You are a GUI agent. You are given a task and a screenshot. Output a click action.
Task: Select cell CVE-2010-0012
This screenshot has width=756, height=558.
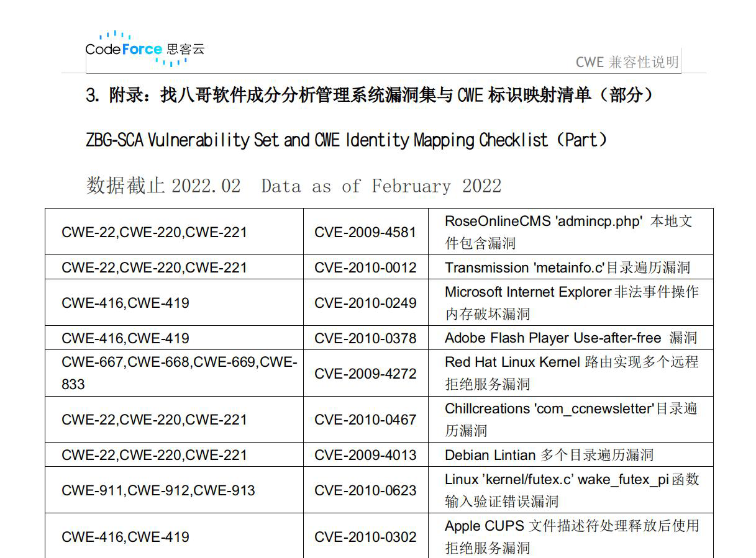[x=366, y=268]
